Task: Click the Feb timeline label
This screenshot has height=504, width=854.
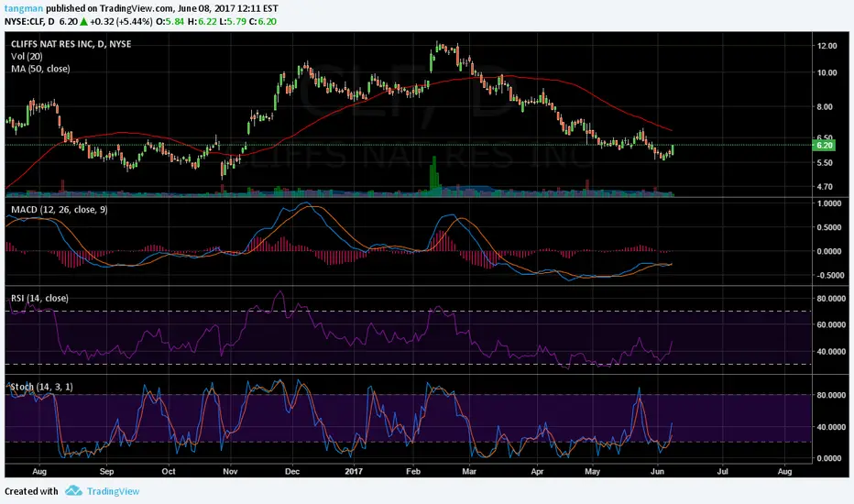Action: [x=413, y=471]
